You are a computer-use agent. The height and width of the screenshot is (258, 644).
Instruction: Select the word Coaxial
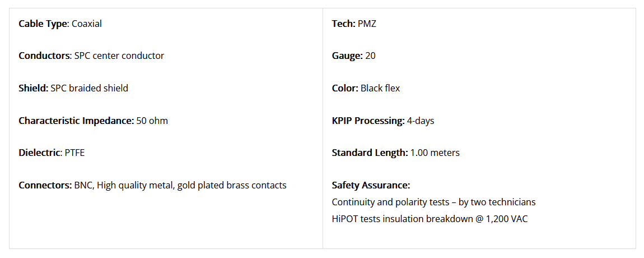pyautogui.click(x=87, y=24)
